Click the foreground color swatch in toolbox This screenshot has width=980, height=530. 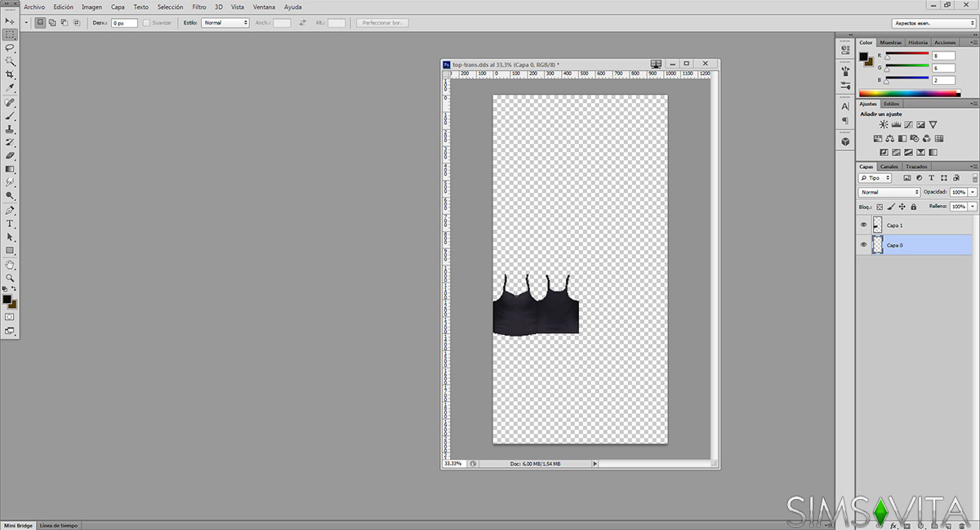[x=7, y=300]
